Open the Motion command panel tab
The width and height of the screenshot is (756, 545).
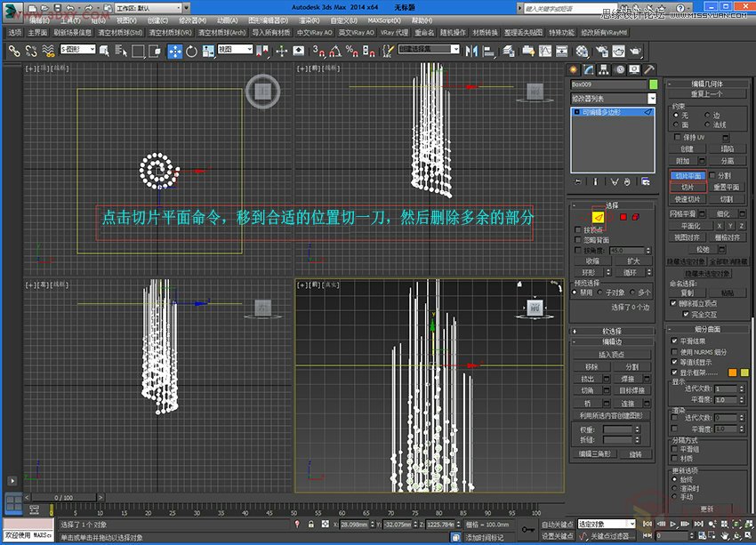tap(620, 70)
